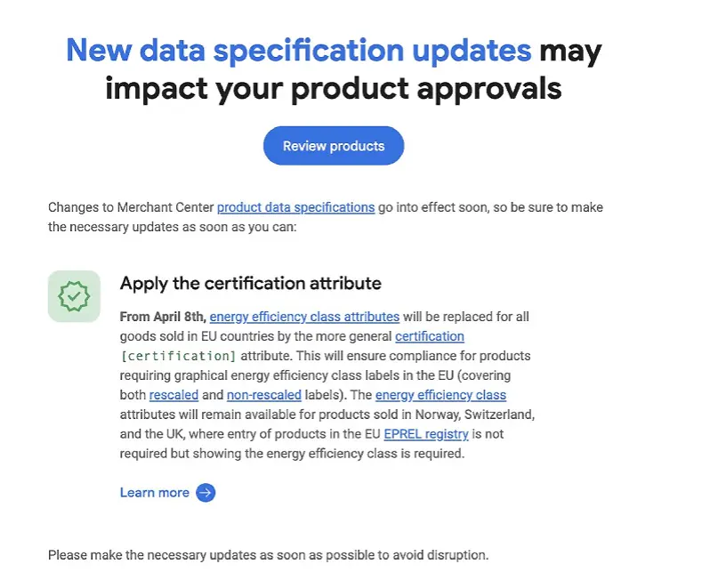Image resolution: width=702 pixels, height=588 pixels.
Task: Click the bold 'From April 8th' text
Action: click(163, 317)
